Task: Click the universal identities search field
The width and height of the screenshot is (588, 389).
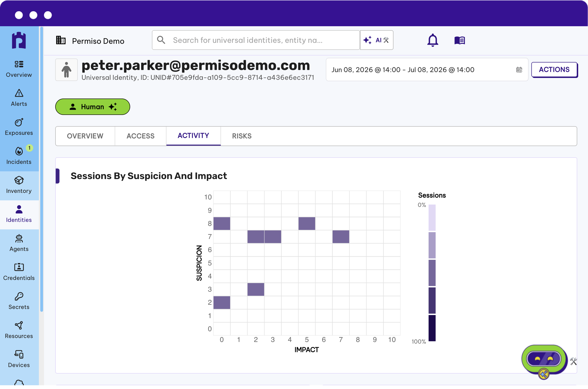Action: [256, 40]
